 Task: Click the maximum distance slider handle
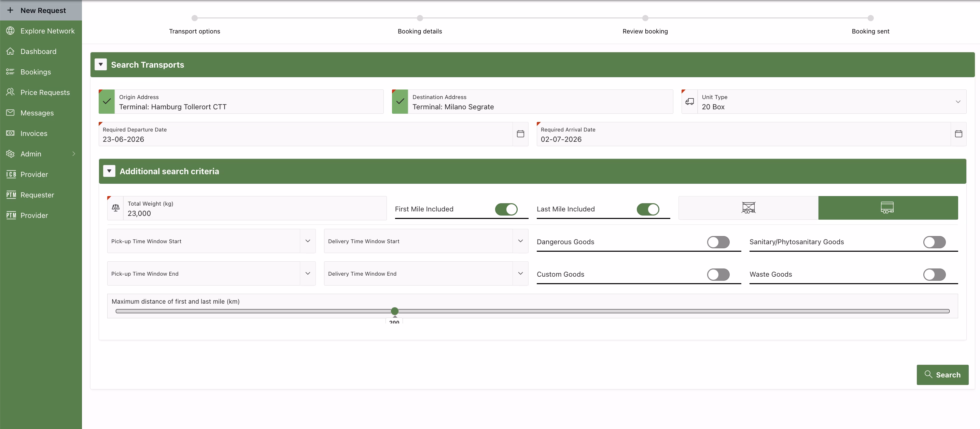click(394, 312)
